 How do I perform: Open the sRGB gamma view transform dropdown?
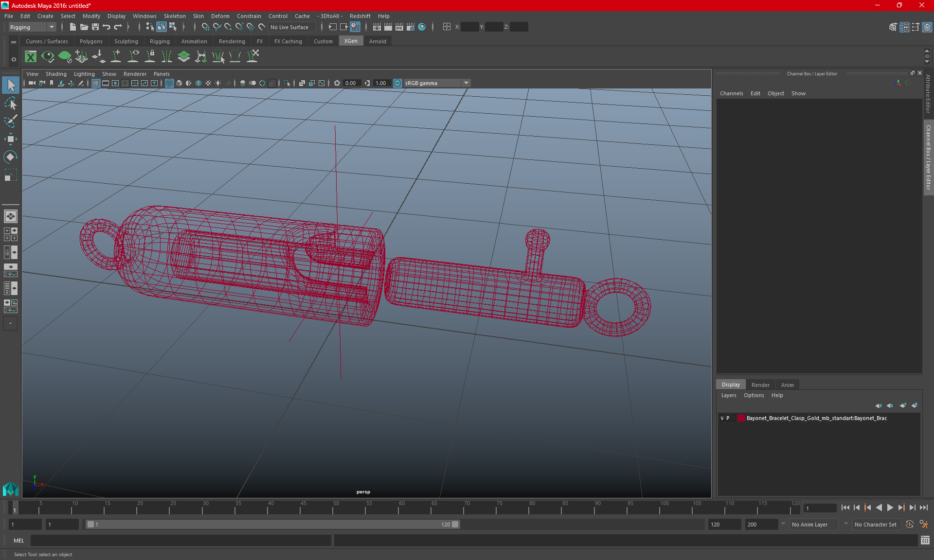pyautogui.click(x=436, y=83)
